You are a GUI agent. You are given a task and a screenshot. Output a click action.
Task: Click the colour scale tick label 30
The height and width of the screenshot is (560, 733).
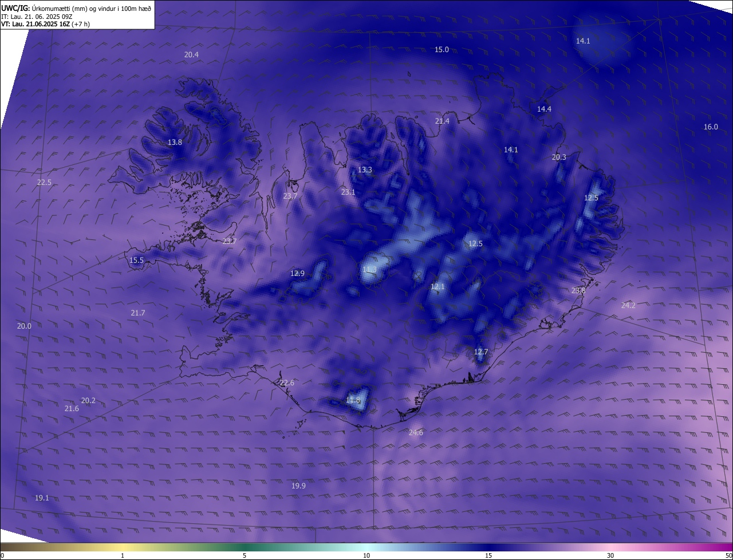610,556
